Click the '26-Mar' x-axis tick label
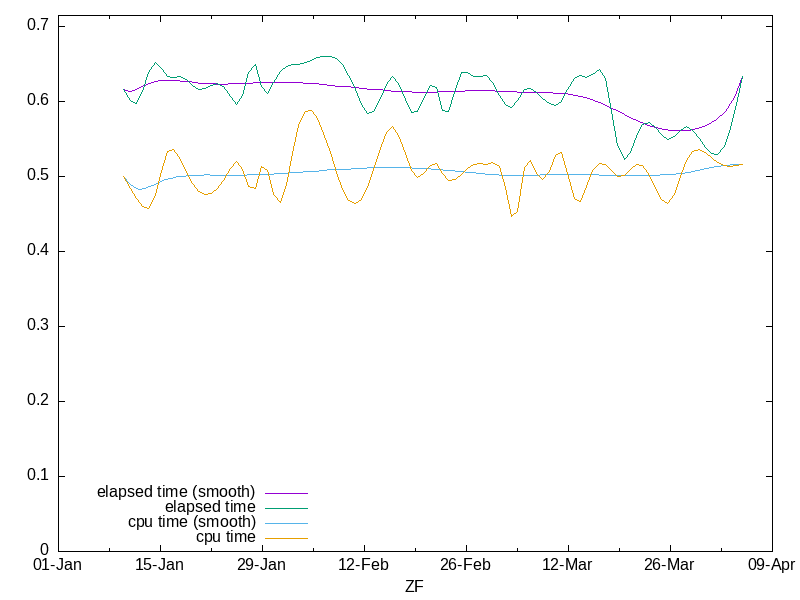This screenshot has height=600, width=800. point(669,565)
